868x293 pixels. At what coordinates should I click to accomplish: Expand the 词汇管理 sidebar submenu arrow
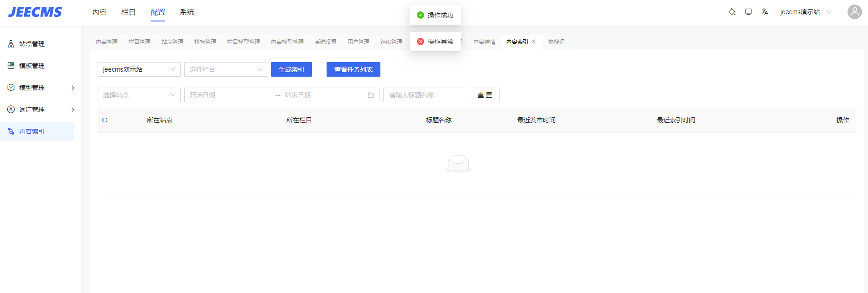[x=73, y=110]
